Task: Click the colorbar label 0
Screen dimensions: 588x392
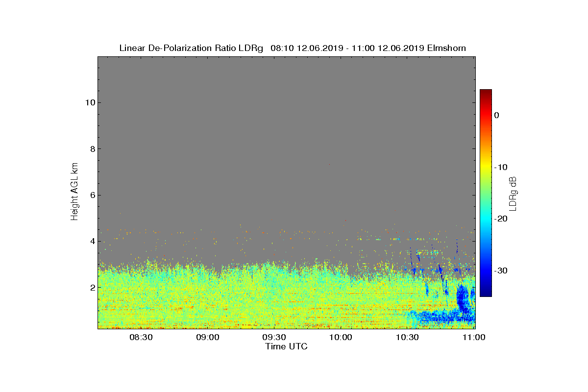Action: [496, 115]
